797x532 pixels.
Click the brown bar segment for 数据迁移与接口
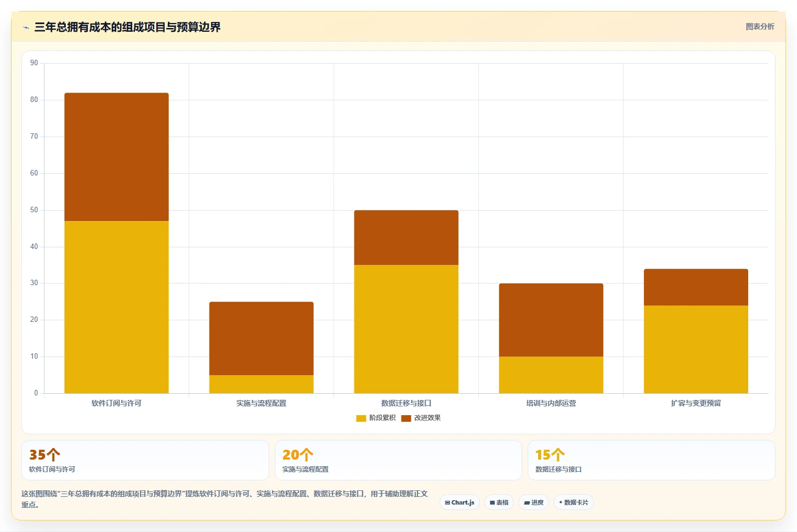point(406,237)
